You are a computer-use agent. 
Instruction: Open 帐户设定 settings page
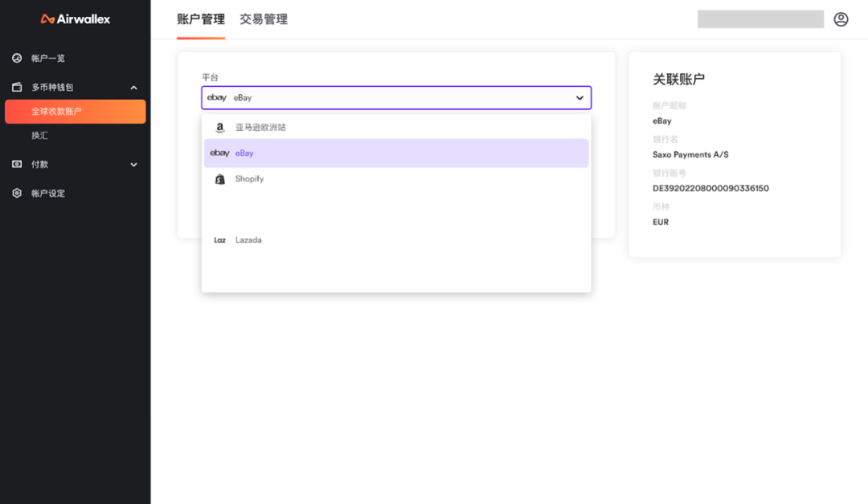point(48,194)
